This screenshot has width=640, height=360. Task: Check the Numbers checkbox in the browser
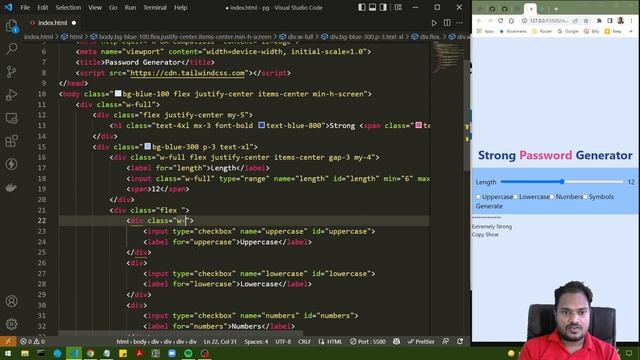pos(552,197)
